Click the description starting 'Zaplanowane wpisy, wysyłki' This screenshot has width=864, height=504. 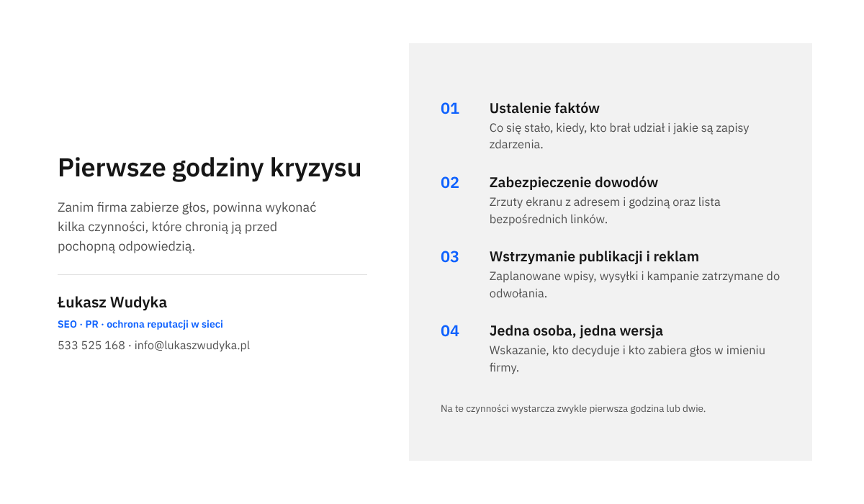pyautogui.click(x=634, y=284)
